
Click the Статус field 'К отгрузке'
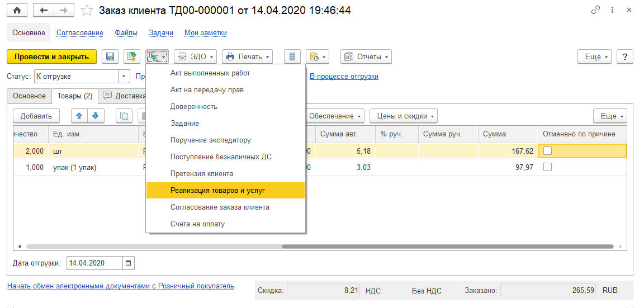[77, 77]
